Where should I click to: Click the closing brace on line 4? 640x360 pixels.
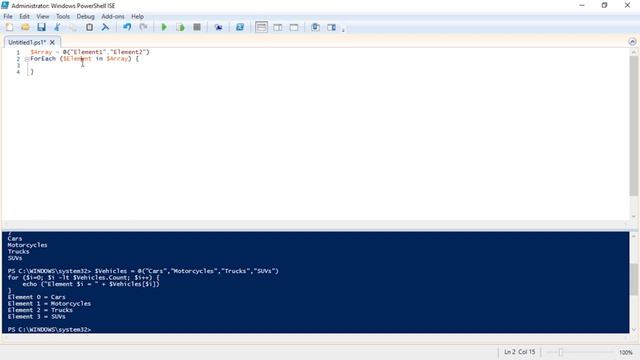click(32, 72)
